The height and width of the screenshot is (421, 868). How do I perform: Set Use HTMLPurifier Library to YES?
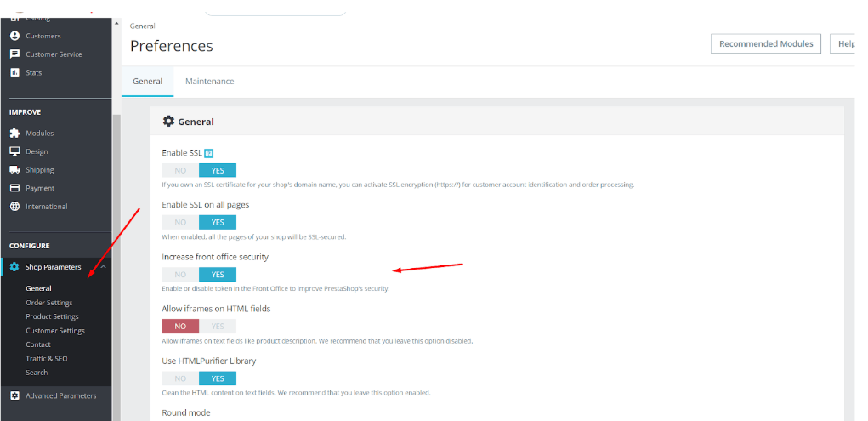[218, 378]
